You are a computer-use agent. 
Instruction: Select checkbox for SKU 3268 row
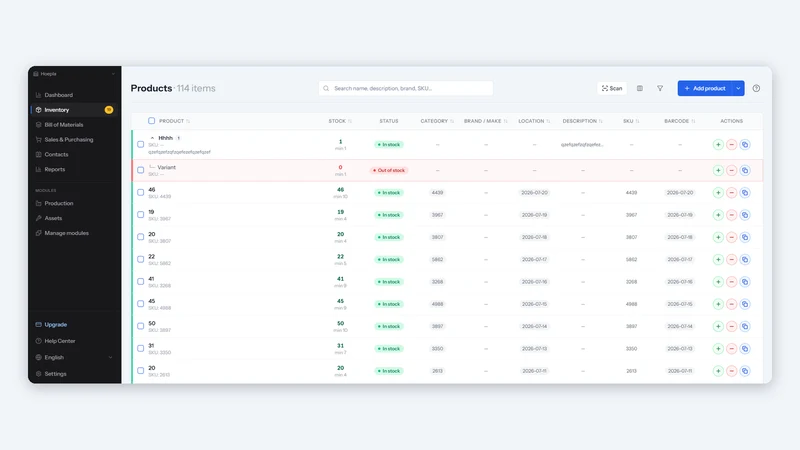(140, 282)
